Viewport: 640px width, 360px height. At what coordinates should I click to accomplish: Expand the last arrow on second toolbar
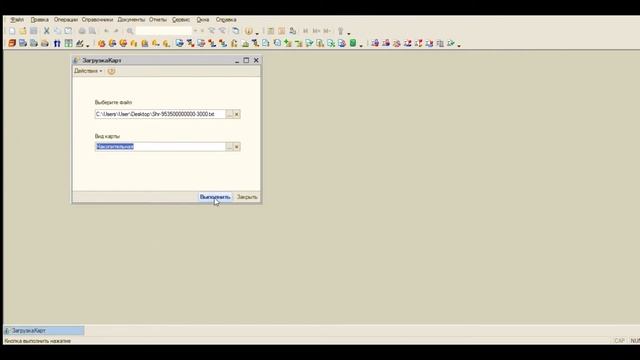click(x=459, y=45)
